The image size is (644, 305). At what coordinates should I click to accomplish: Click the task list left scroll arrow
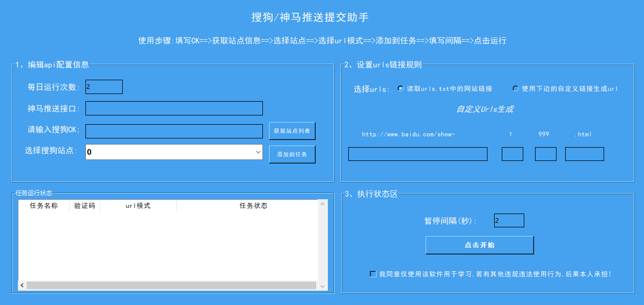[23, 286]
